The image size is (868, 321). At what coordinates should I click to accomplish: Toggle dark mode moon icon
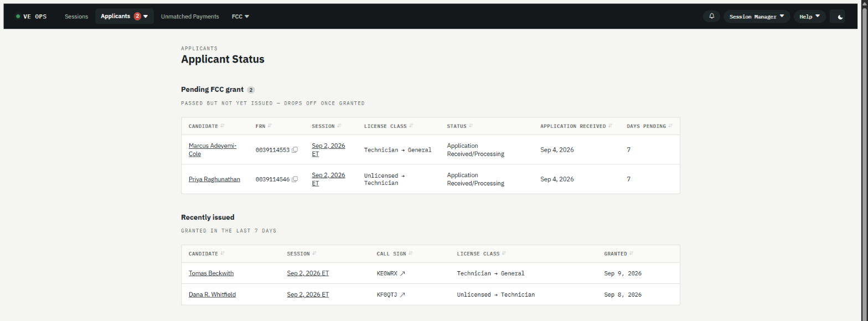(840, 17)
